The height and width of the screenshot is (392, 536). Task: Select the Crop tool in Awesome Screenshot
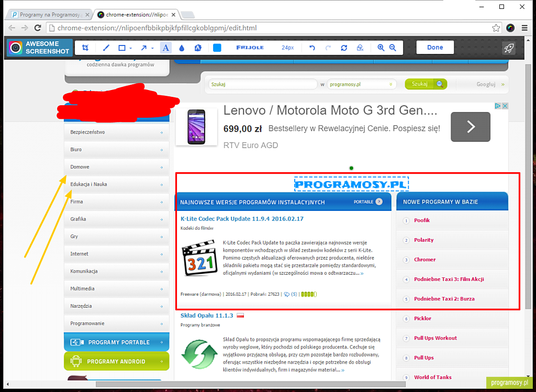(x=85, y=48)
